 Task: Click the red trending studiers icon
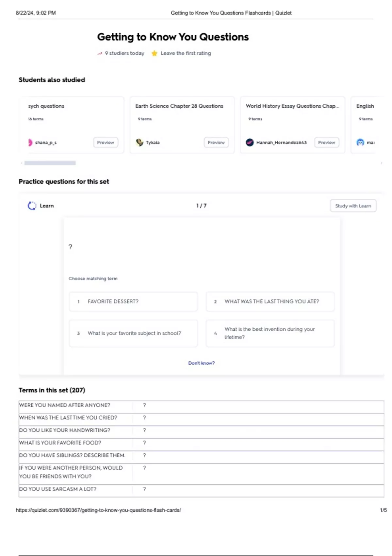coord(100,53)
